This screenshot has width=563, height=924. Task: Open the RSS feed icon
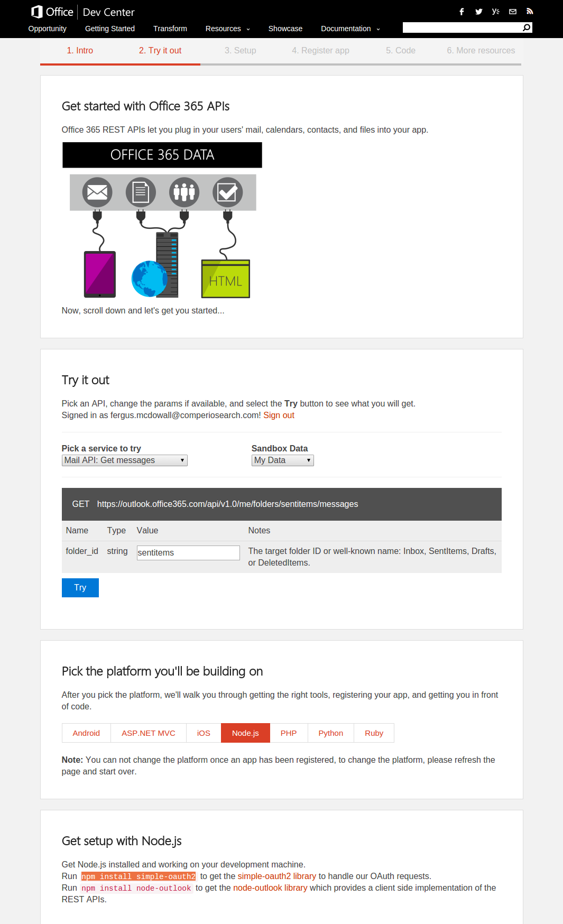click(529, 11)
